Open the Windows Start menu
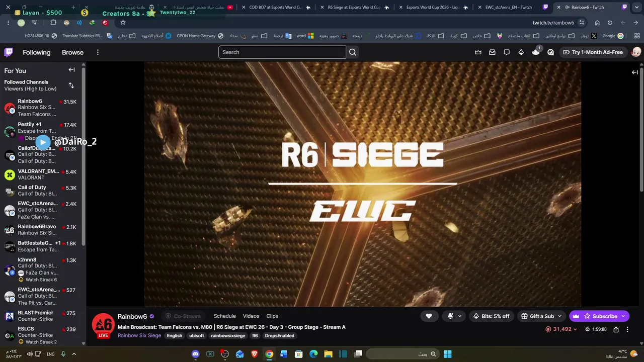The width and height of the screenshot is (644, 362). point(447,354)
